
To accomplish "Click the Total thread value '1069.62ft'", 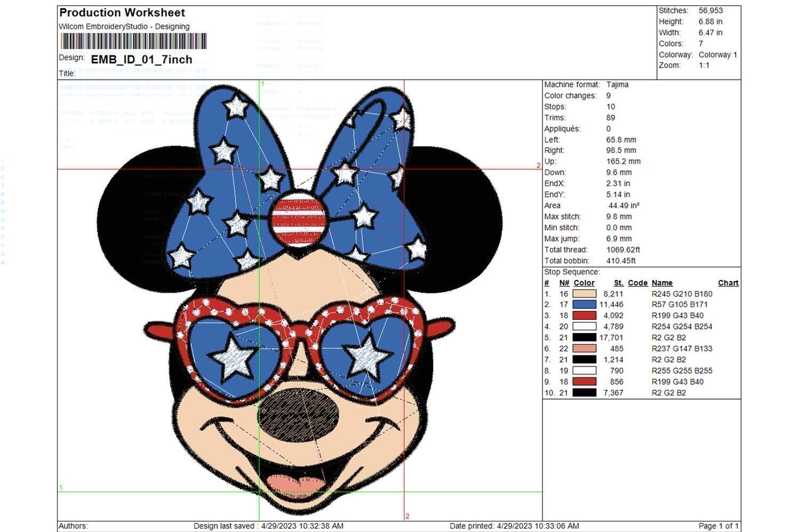I will click(x=623, y=250).
